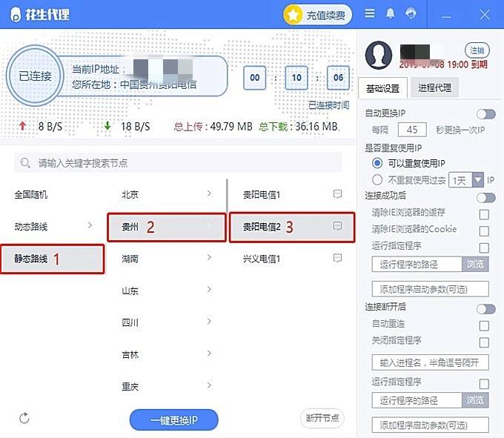Click the 已连接 status circle
504x438 pixels.
tap(35, 76)
